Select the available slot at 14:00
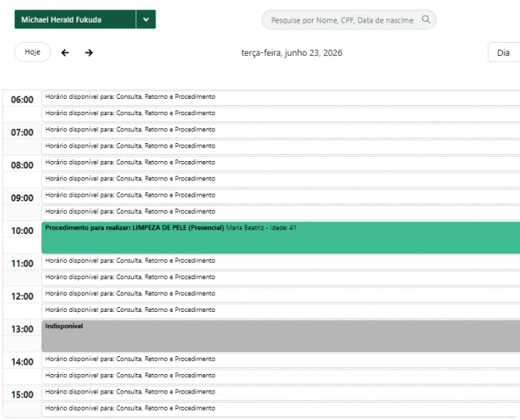This screenshot has height=420, width=520. point(280,361)
